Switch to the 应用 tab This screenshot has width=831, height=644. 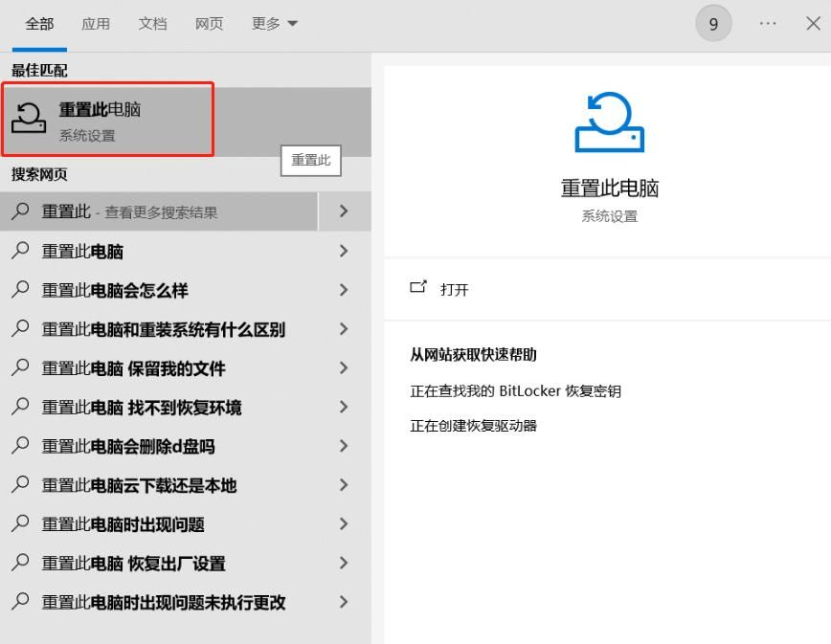pos(96,23)
